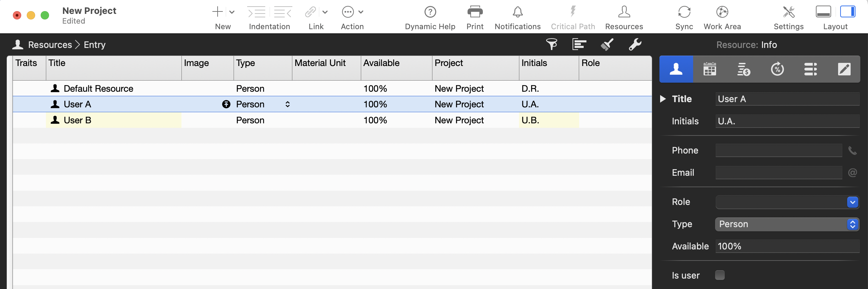
Task: Enable the Is user checkbox
Action: [720, 275]
